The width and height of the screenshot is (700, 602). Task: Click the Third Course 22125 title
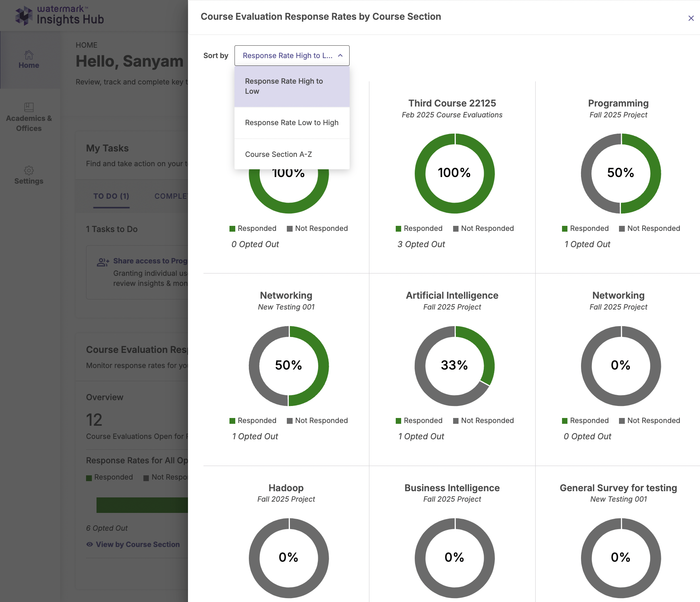(x=452, y=103)
